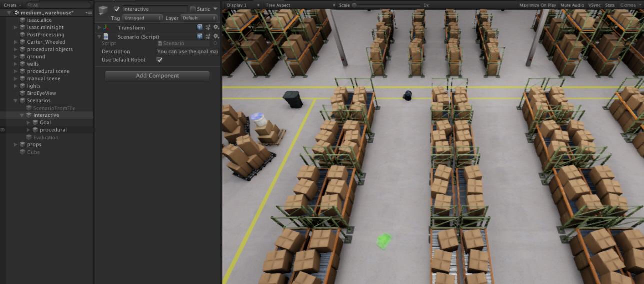The height and width of the screenshot is (284, 644).
Task: Toggle Maximize On Play
Action: point(538,5)
